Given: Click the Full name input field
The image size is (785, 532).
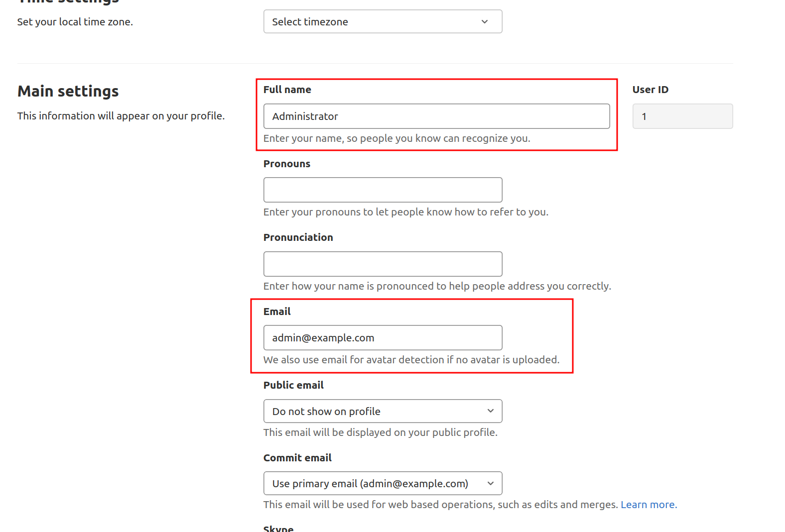Looking at the screenshot, I should click(436, 116).
